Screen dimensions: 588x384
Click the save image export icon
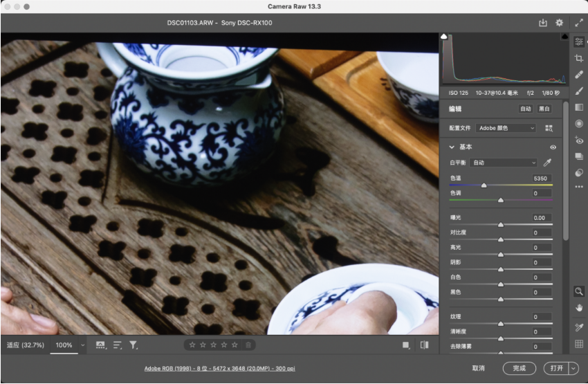pos(543,23)
